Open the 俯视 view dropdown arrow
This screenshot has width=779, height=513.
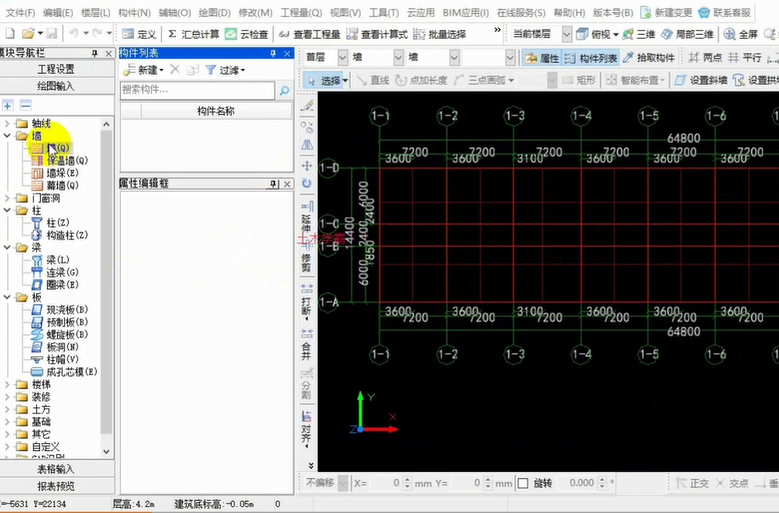pyautogui.click(x=616, y=34)
